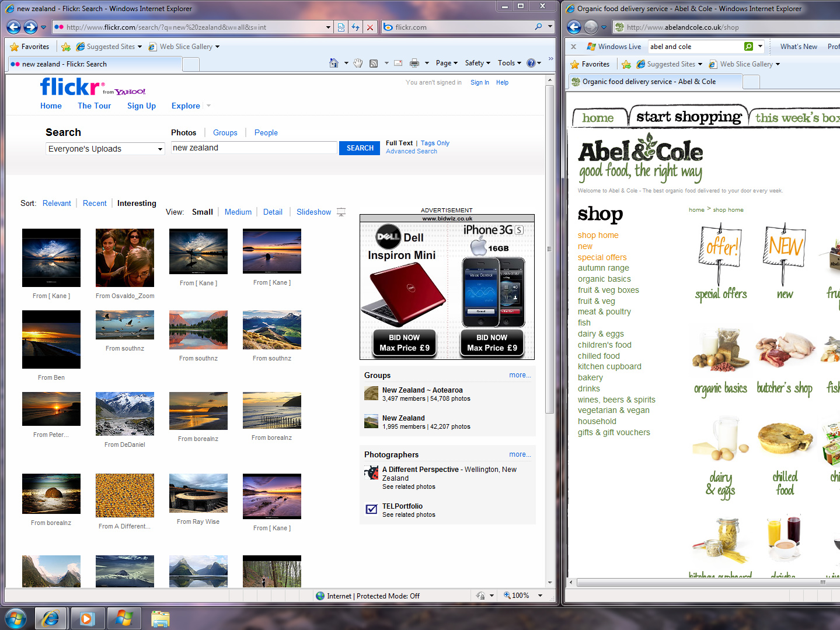The image size is (840, 630).
Task: Expand the Print button dropdown arrow
Action: (427, 63)
